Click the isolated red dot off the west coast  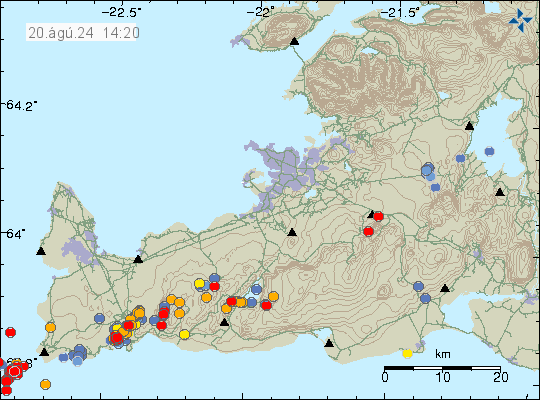(10, 332)
